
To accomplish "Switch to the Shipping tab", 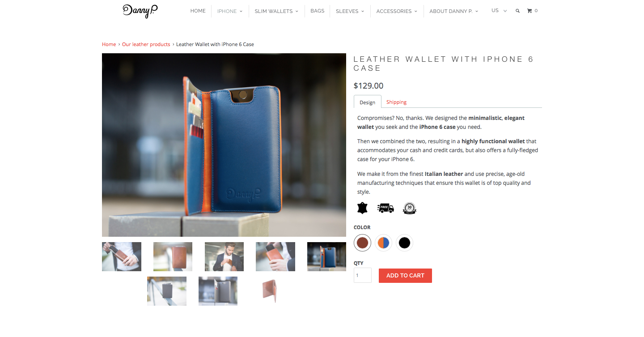I will point(396,102).
